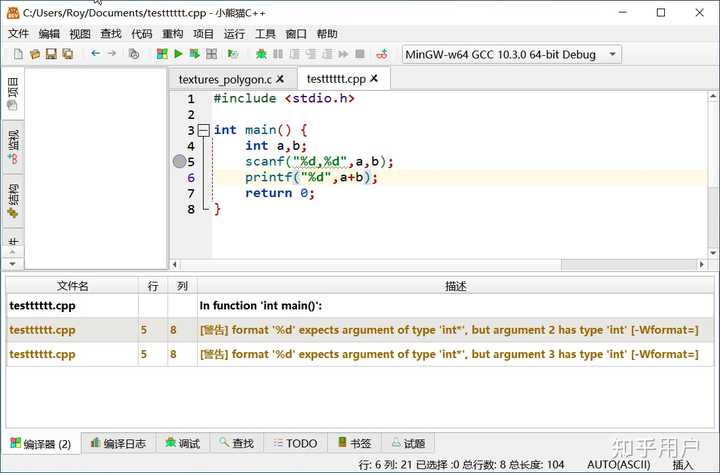Toggle the breakpoint marker on line 5

click(179, 162)
